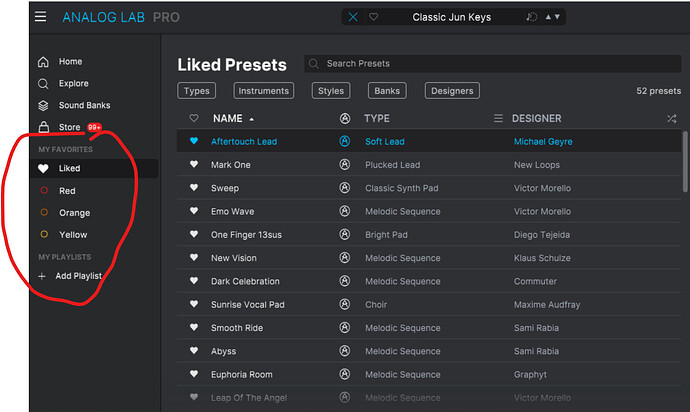The image size is (690, 412).
Task: Click the Soft Lead type label
Action: (385, 142)
